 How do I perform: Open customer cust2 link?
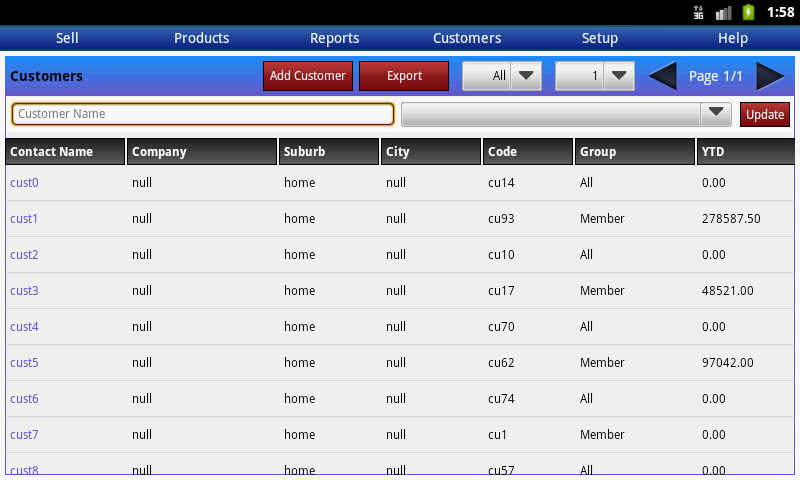tap(24, 255)
